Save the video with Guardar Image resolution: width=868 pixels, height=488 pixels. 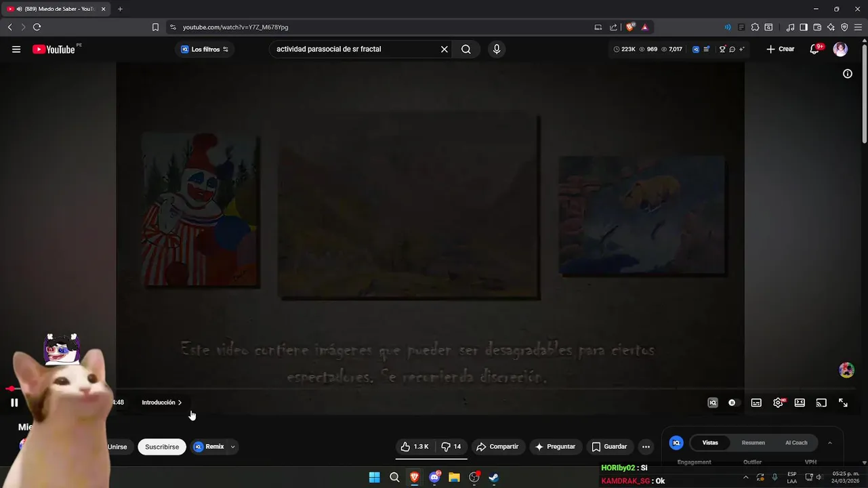pyautogui.click(x=609, y=447)
